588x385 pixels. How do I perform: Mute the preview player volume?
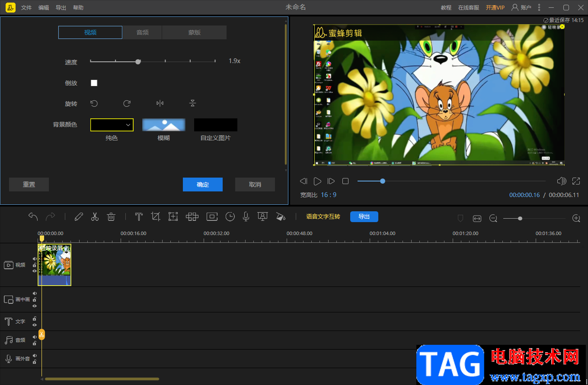point(562,181)
